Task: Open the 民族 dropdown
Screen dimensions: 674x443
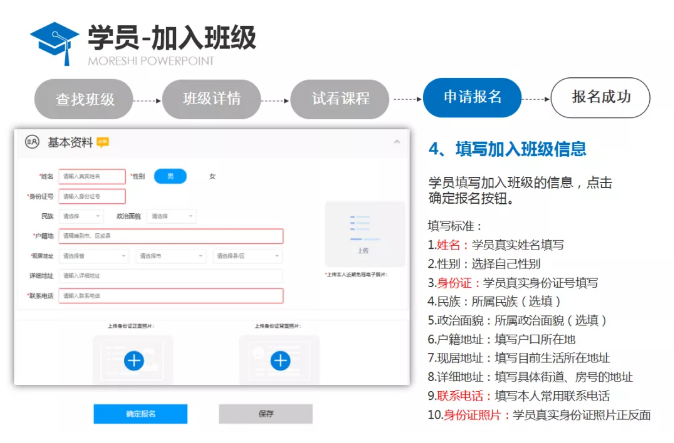Action: (81, 216)
